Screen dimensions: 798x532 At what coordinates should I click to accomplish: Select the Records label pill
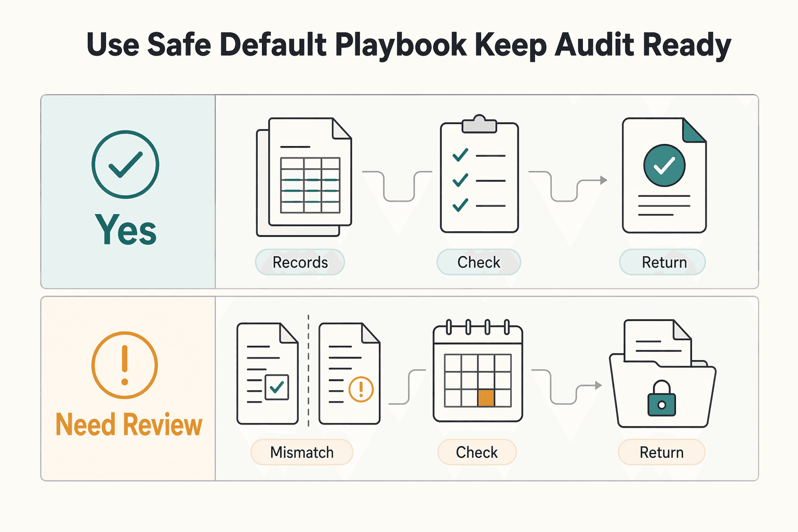(x=300, y=262)
